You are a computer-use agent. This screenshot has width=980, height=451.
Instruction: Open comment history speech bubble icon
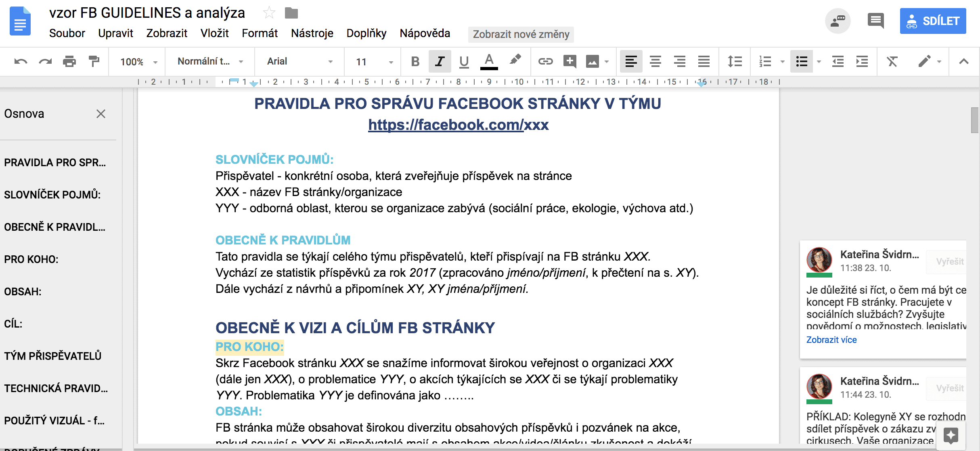click(x=875, y=21)
